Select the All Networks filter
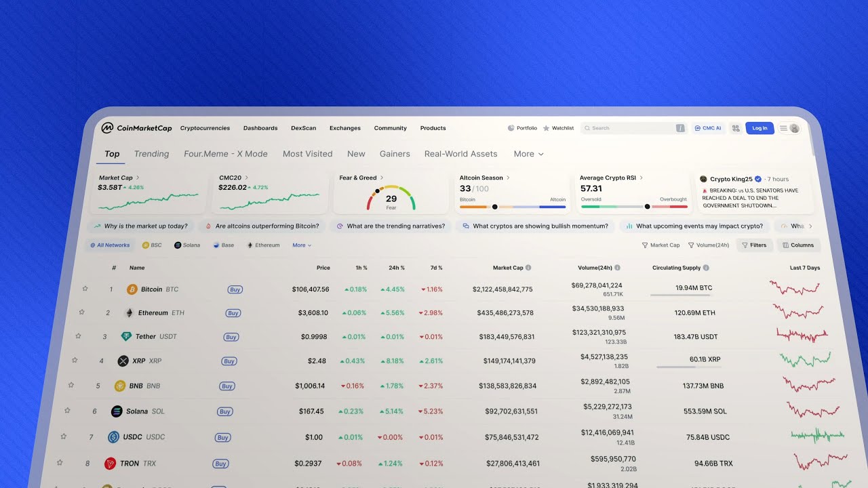The height and width of the screenshot is (488, 868). click(x=110, y=245)
